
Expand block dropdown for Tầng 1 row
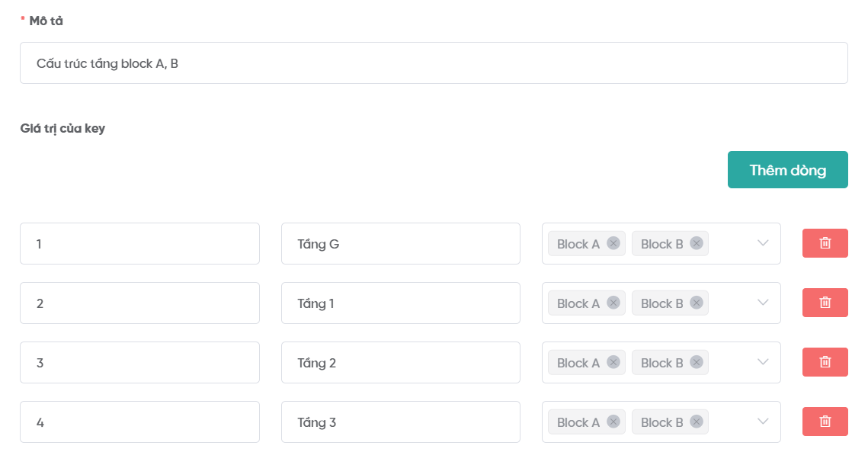[764, 303]
